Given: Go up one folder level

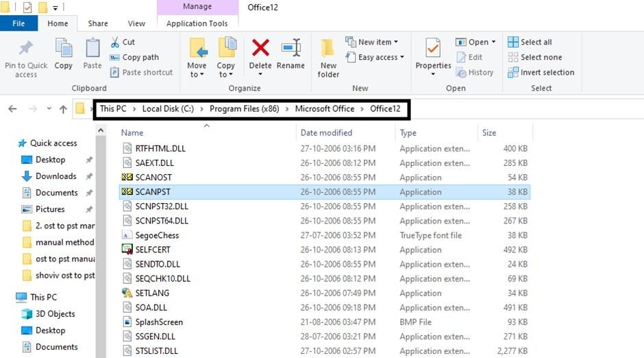Looking at the screenshot, I should [x=63, y=109].
